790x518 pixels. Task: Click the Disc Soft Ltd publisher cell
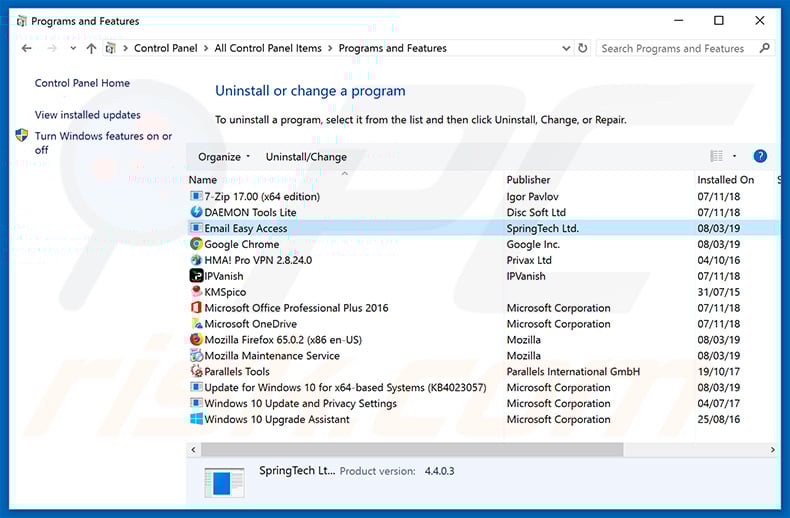[x=536, y=212]
